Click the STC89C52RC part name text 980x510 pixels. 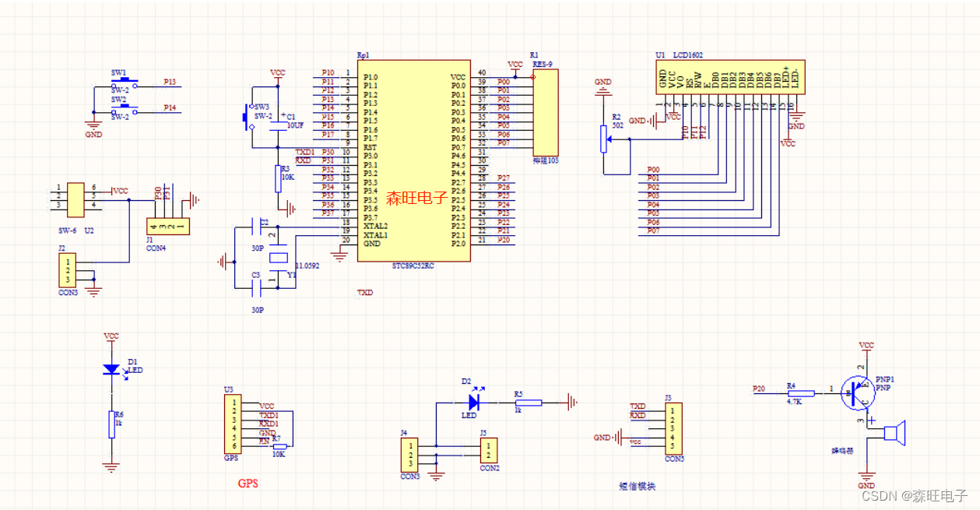coord(414,266)
